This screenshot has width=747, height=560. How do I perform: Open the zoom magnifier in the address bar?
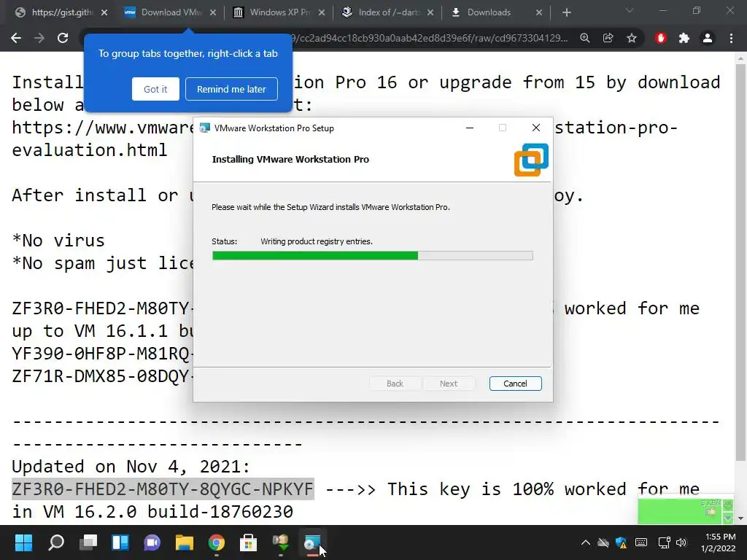584,38
